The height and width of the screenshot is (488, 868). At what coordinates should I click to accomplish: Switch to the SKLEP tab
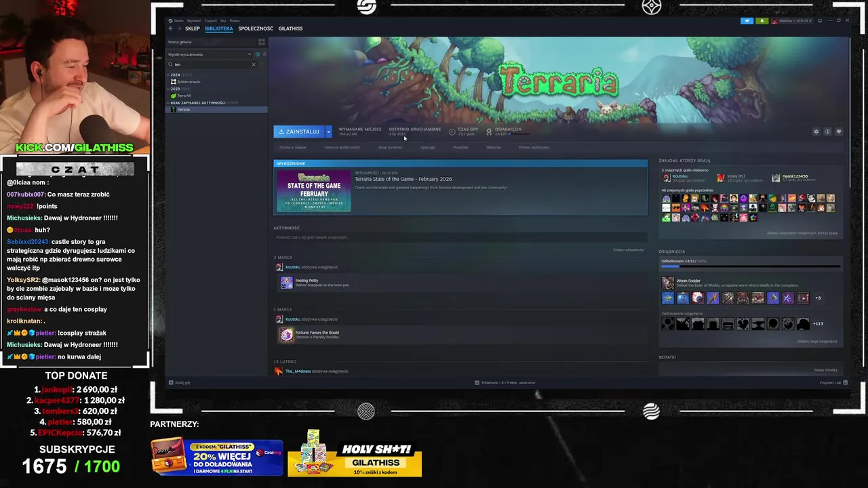pyautogui.click(x=193, y=28)
